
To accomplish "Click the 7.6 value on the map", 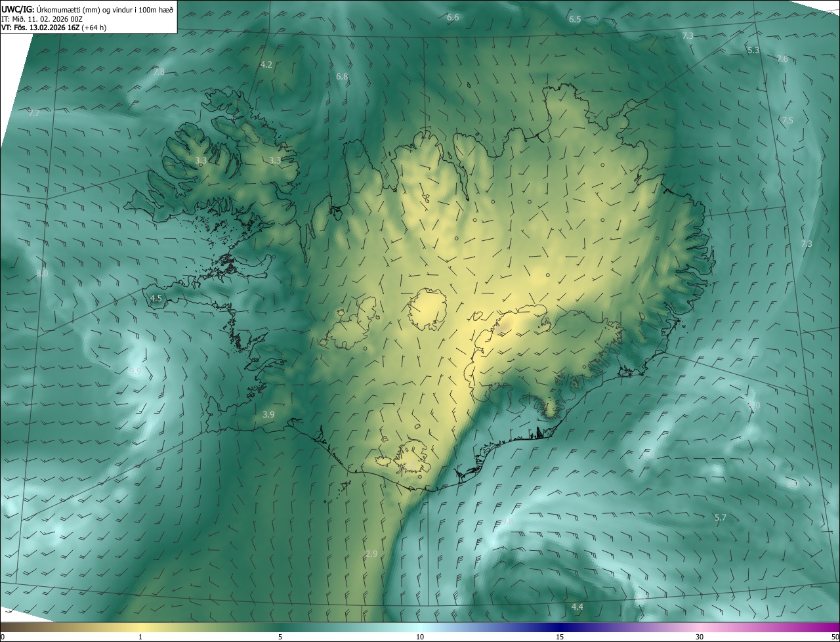I will click(x=782, y=59).
